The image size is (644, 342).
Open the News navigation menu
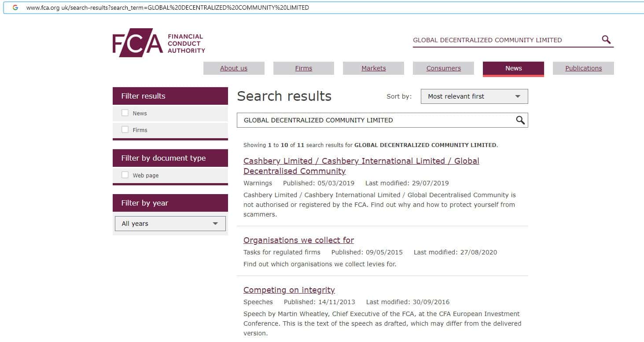coord(513,68)
